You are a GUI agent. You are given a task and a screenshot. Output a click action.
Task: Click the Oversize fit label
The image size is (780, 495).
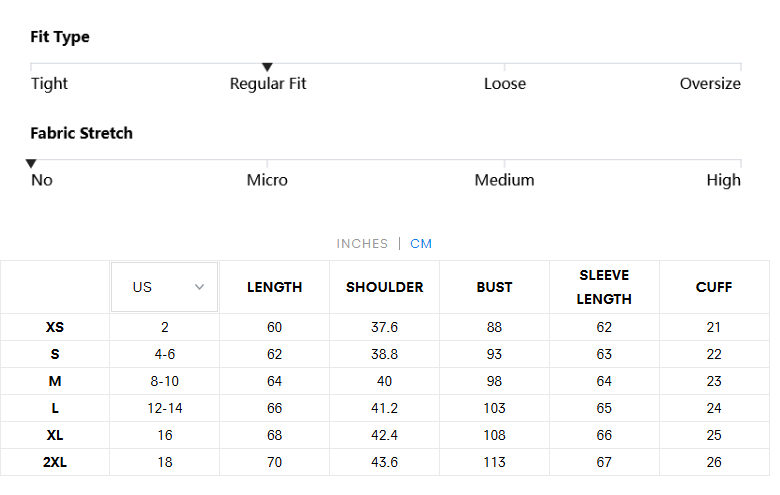[710, 84]
